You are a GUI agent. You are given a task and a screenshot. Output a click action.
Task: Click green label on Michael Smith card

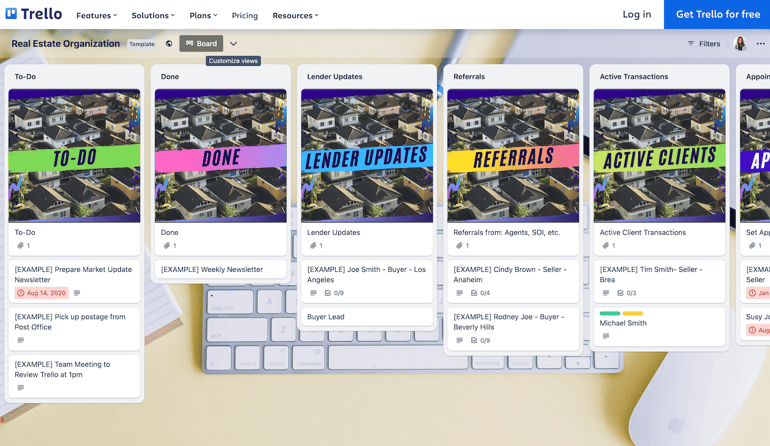(x=609, y=314)
